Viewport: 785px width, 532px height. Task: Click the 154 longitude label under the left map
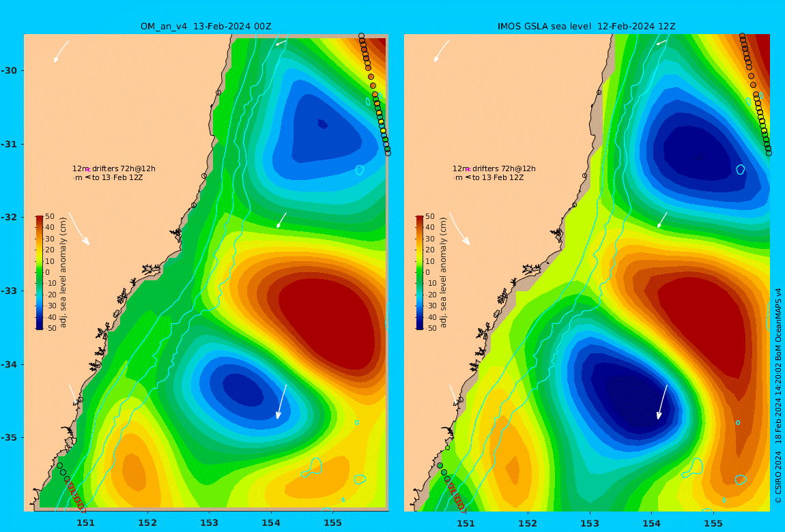point(271,523)
